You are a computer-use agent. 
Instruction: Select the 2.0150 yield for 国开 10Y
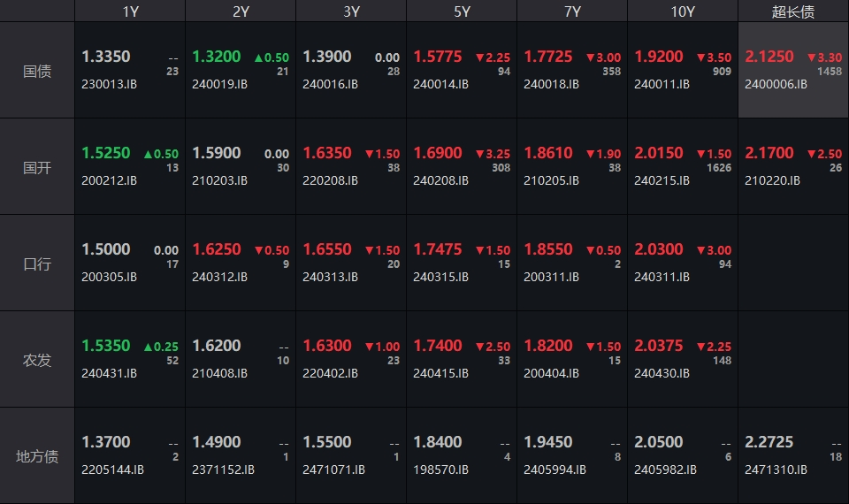pyautogui.click(x=659, y=153)
